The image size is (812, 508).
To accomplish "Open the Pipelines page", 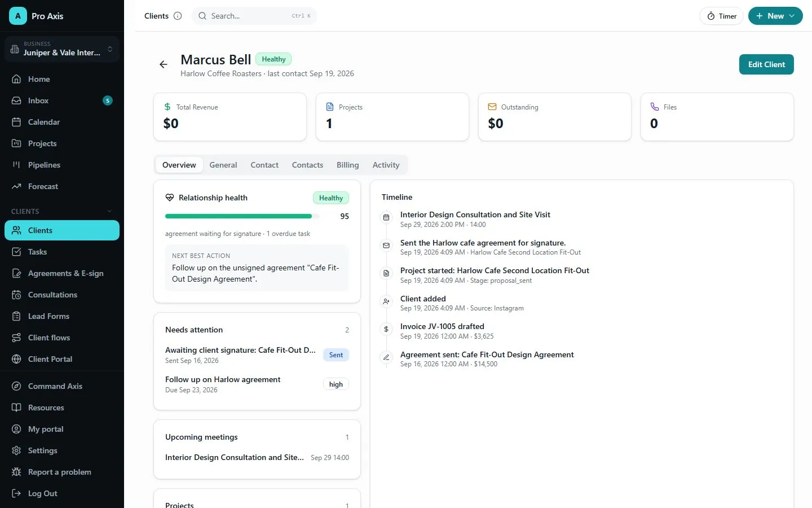I will (62, 165).
